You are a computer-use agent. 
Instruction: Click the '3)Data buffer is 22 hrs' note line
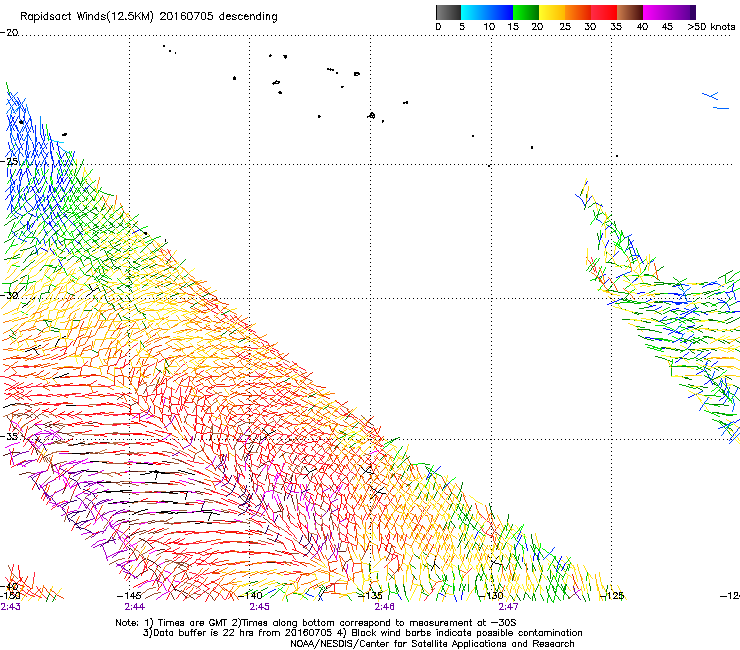coord(362,633)
